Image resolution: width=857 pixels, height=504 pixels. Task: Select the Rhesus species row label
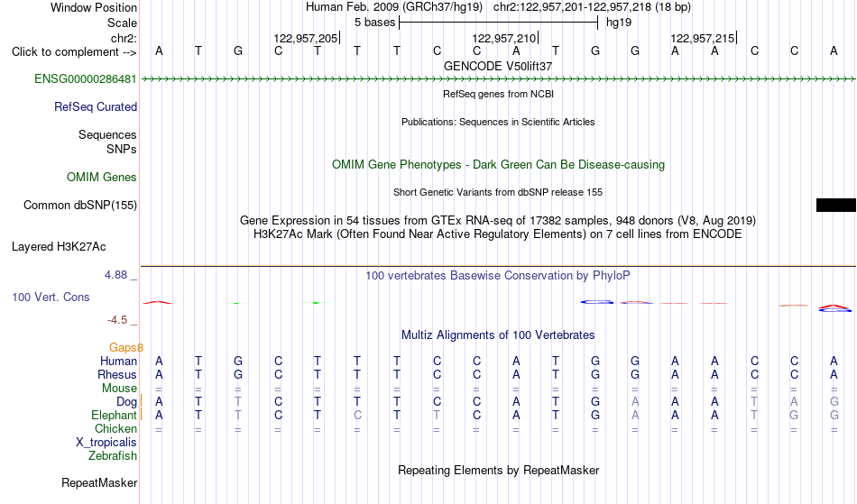click(x=117, y=374)
